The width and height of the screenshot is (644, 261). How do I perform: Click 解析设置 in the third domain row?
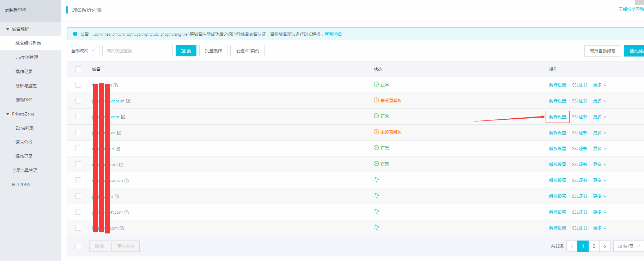pyautogui.click(x=558, y=117)
